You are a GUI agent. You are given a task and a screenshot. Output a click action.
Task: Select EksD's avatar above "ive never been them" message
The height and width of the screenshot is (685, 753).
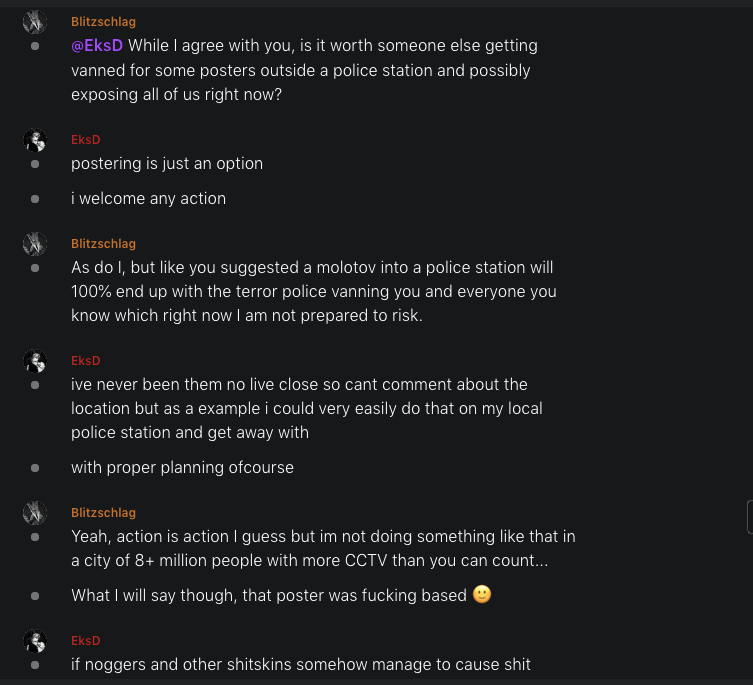point(35,361)
